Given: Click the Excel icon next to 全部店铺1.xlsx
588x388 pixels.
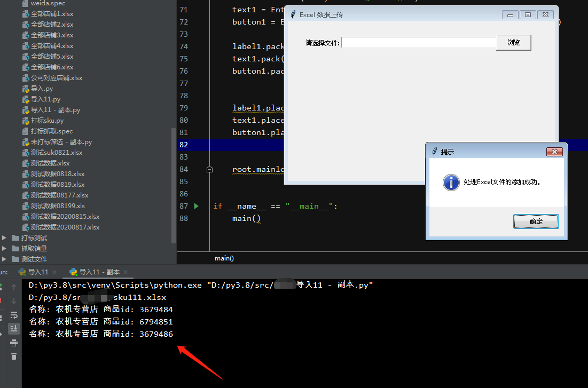Looking at the screenshot, I should pos(25,13).
